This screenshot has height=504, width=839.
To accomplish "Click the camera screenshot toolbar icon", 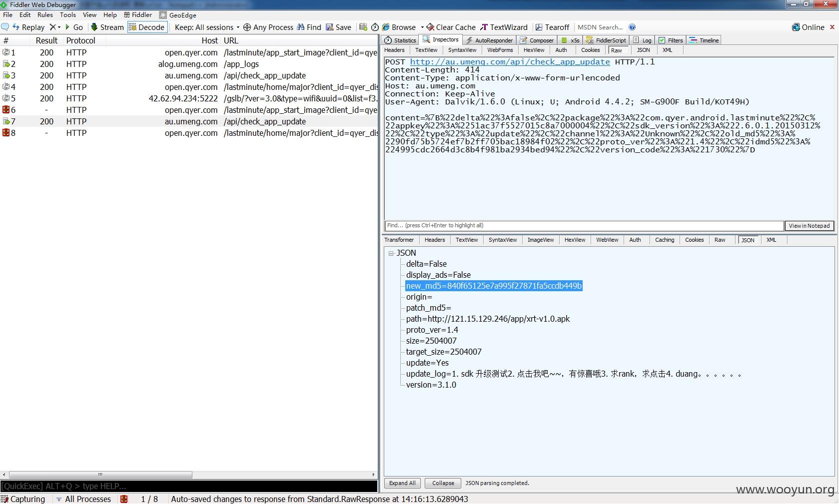I will pos(363,27).
